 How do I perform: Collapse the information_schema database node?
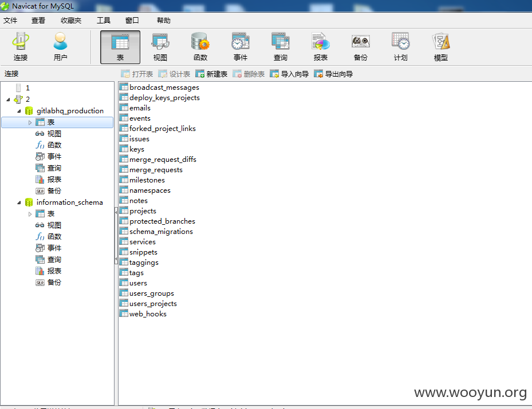pyautogui.click(x=19, y=202)
